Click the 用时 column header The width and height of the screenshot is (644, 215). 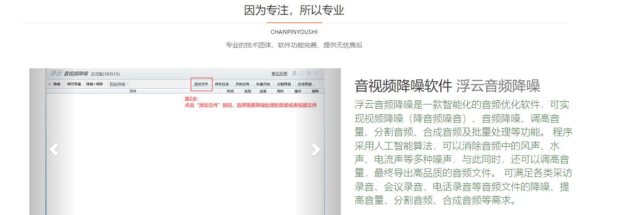(x=280, y=91)
